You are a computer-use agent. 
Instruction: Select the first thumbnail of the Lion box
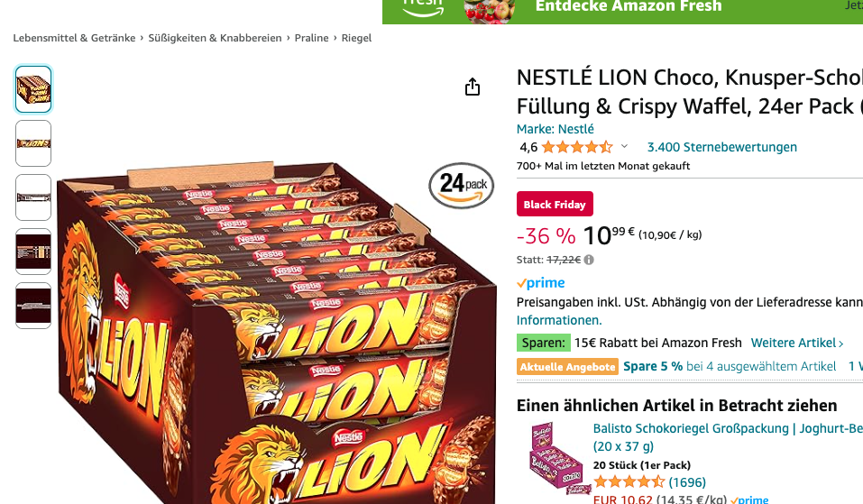click(x=33, y=89)
